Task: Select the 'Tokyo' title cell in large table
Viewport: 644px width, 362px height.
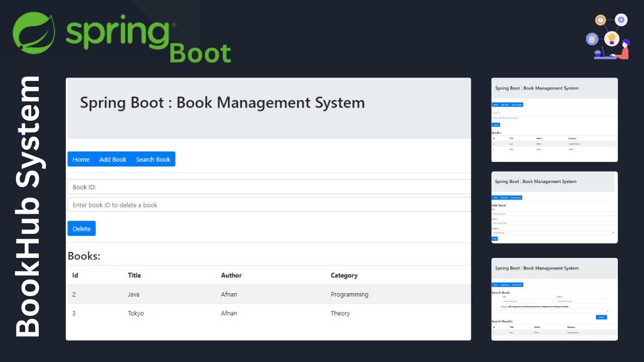Action: pos(136,313)
